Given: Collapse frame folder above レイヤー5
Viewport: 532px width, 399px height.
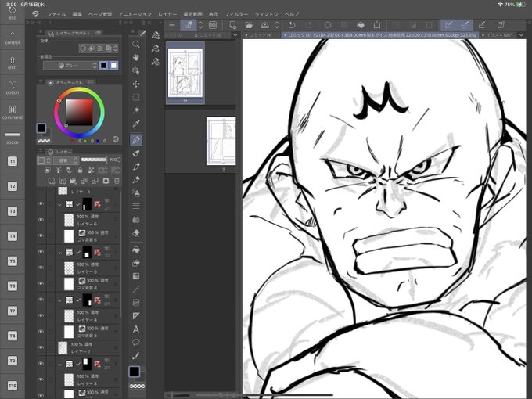Looking at the screenshot, I should tap(59, 253).
